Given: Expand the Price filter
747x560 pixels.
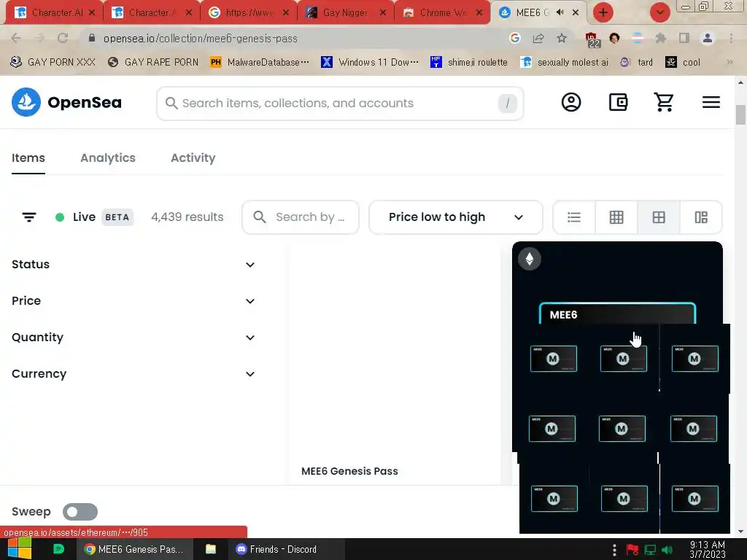Looking at the screenshot, I should (133, 301).
